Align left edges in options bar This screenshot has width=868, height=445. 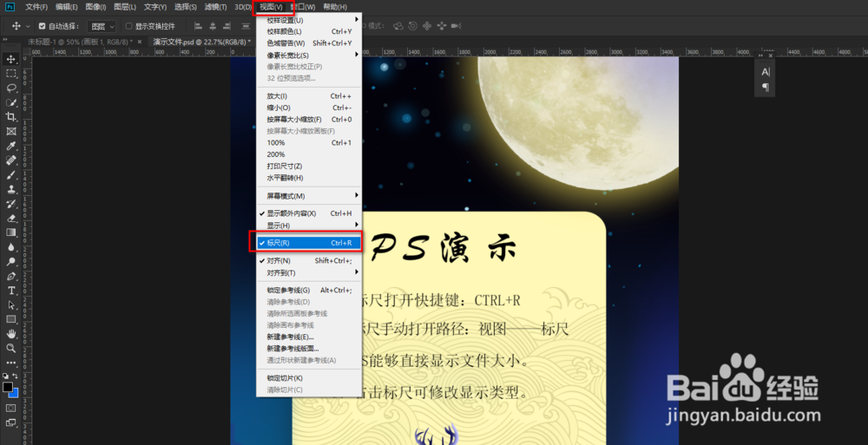(x=198, y=26)
